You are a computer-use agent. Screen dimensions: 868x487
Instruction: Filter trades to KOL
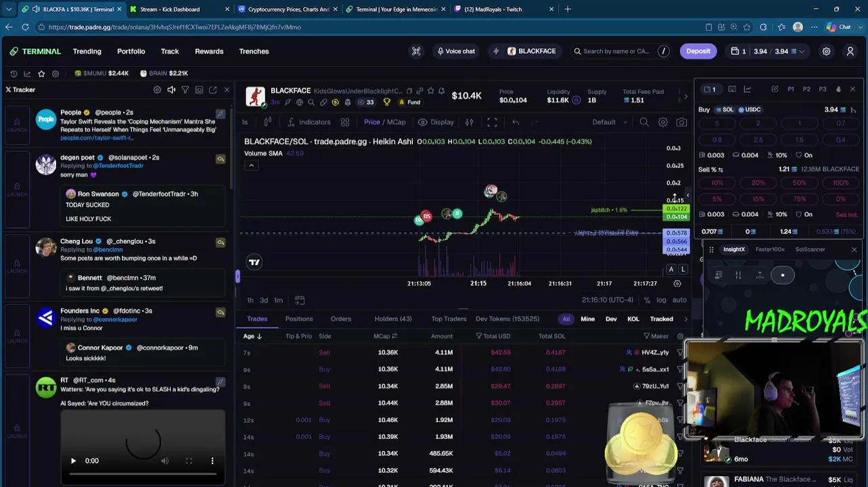click(633, 319)
